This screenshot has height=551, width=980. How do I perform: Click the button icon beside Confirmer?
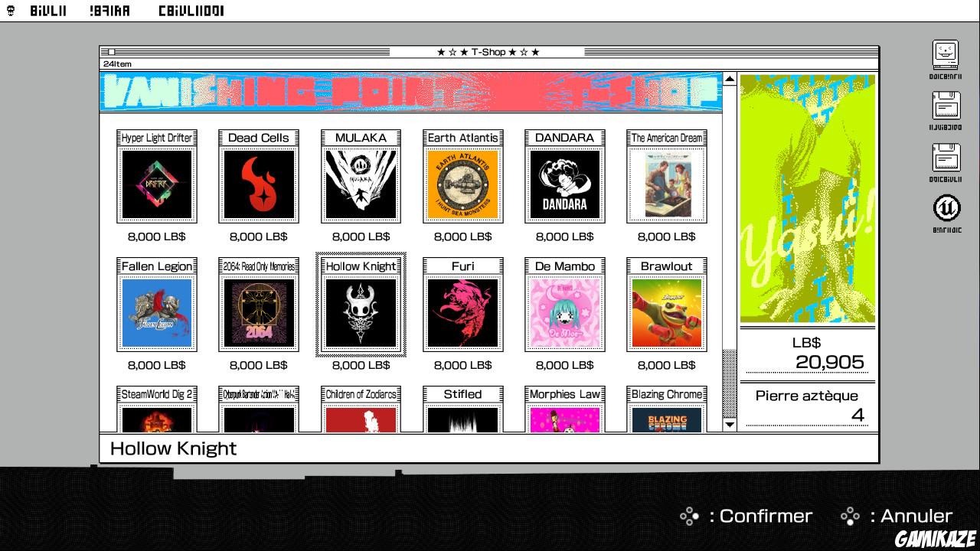coord(690,517)
